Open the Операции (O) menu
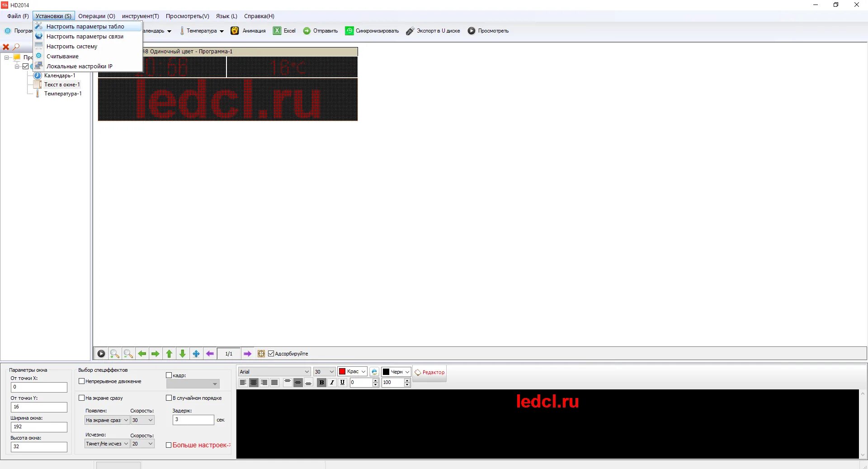868x469 pixels. (97, 16)
